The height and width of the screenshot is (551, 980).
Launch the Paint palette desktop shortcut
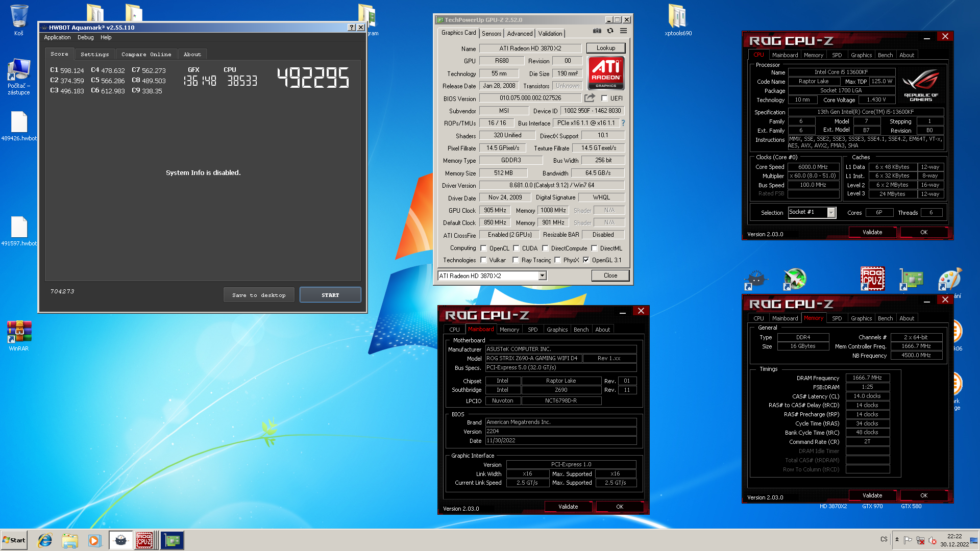coord(950,279)
